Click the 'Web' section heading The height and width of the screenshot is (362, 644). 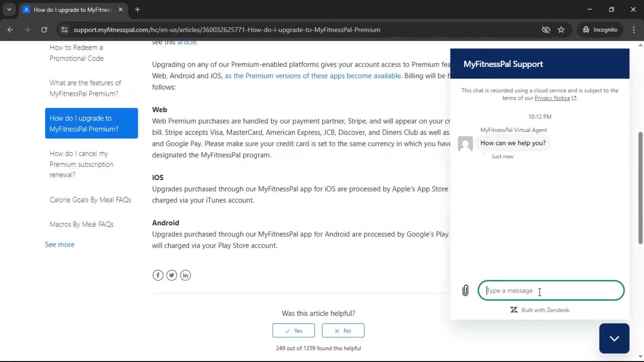[159, 110]
